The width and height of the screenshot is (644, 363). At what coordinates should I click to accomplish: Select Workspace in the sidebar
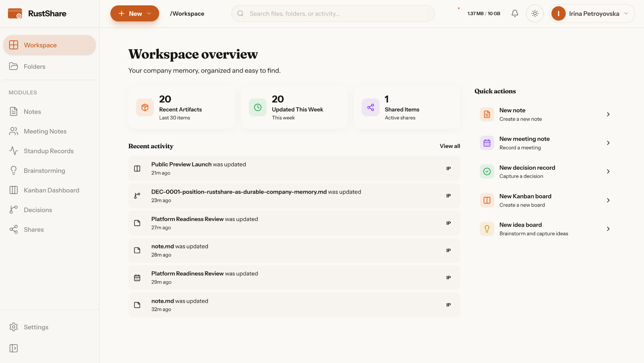coord(49,45)
